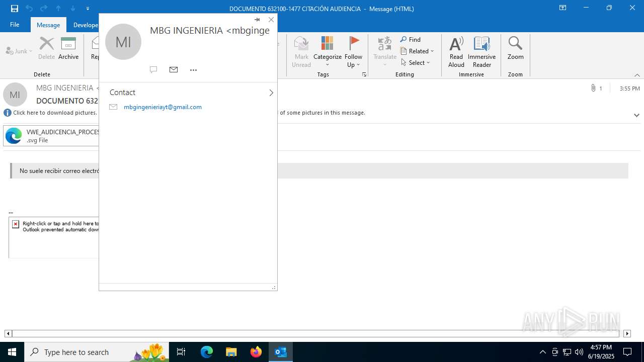This screenshot has width=644, height=362.
Task: Collapse the ribbon
Action: click(637, 75)
